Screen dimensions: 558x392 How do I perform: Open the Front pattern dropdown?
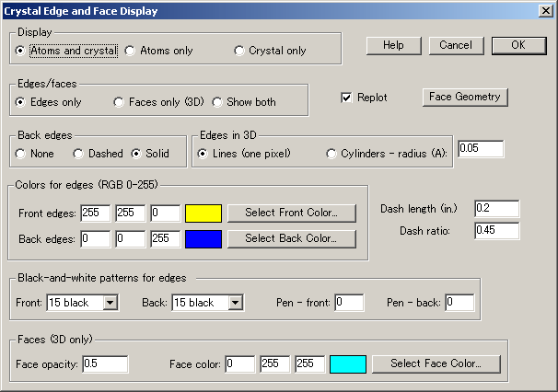click(x=110, y=302)
